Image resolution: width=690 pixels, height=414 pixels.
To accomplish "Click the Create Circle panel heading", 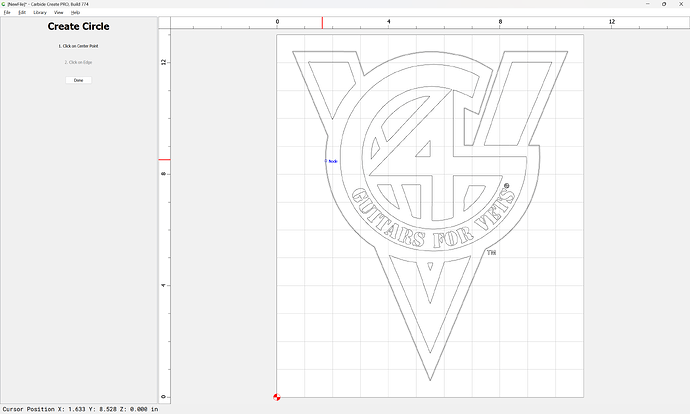I will coord(78,26).
